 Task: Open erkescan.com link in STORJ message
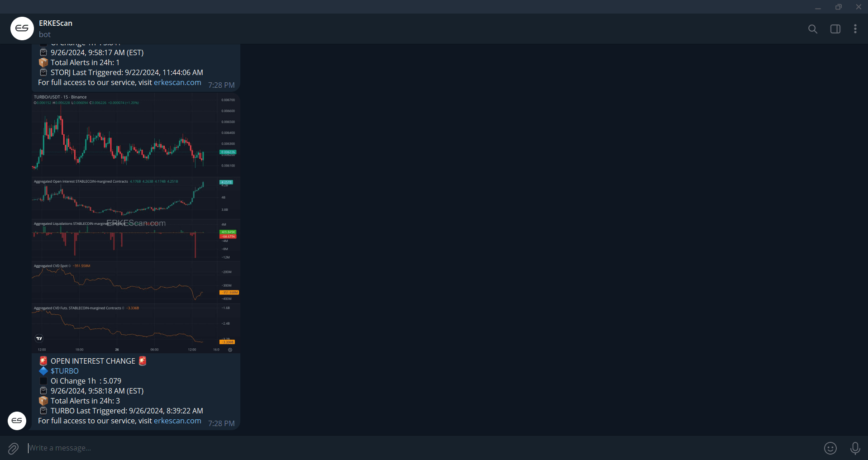tap(177, 82)
